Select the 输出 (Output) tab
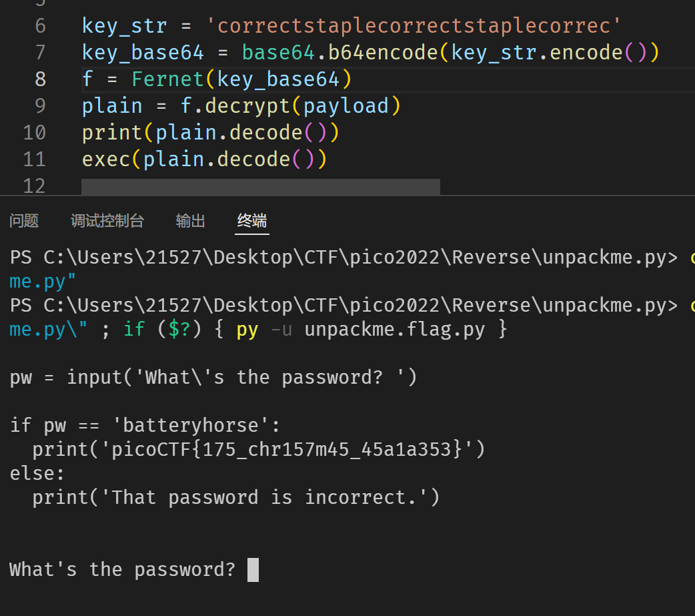 coord(190,221)
